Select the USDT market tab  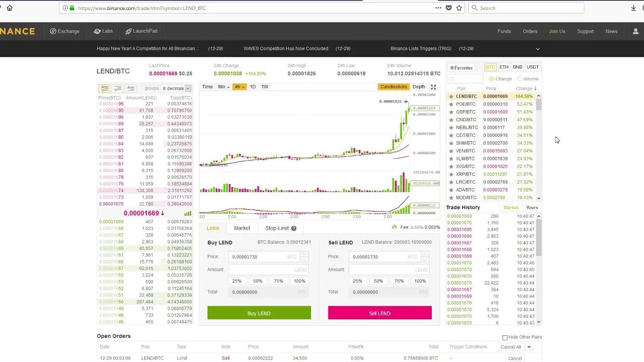533,67
